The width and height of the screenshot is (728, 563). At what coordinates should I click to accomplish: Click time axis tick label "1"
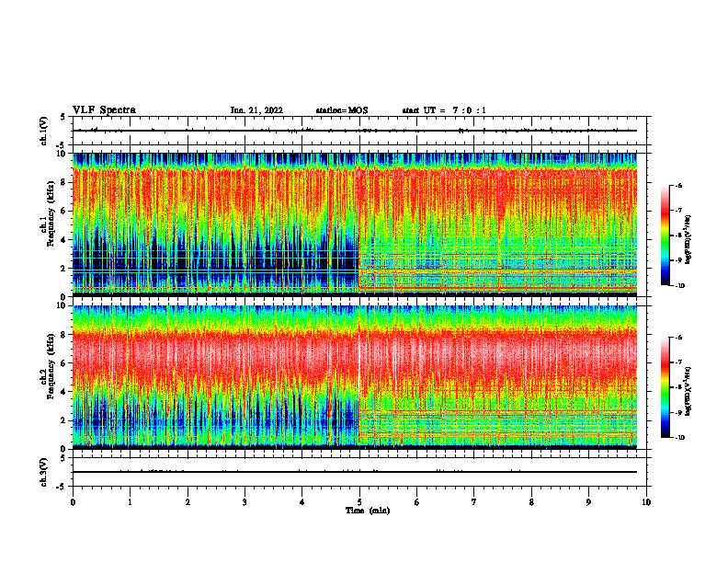(130, 502)
